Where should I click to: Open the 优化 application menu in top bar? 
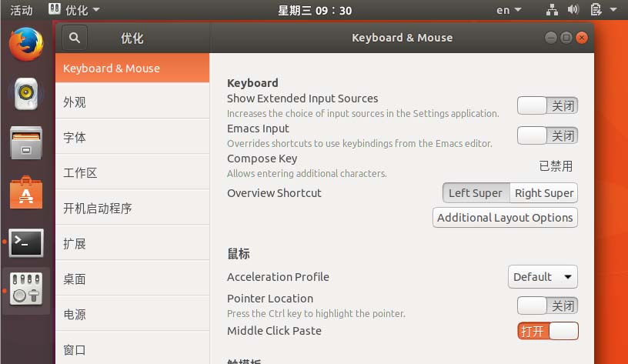tap(75, 10)
